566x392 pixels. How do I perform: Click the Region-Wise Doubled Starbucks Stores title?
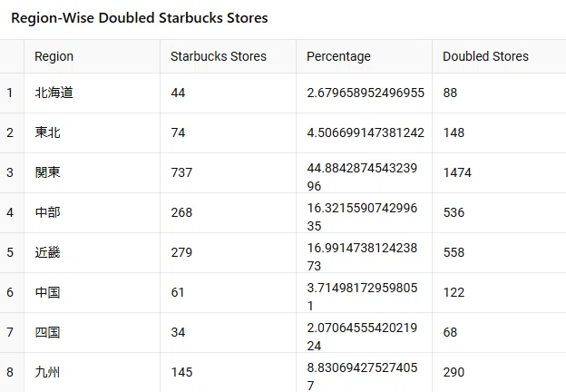tap(140, 18)
